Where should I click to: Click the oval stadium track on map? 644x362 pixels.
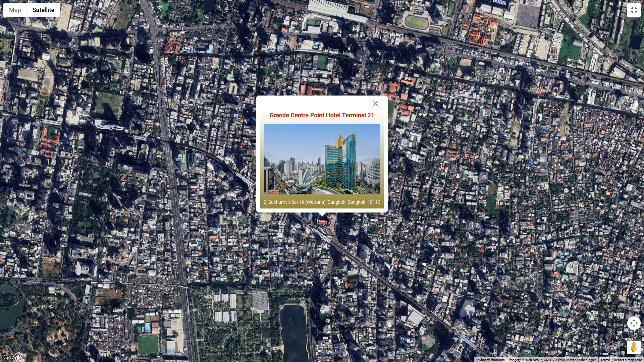pos(416,22)
